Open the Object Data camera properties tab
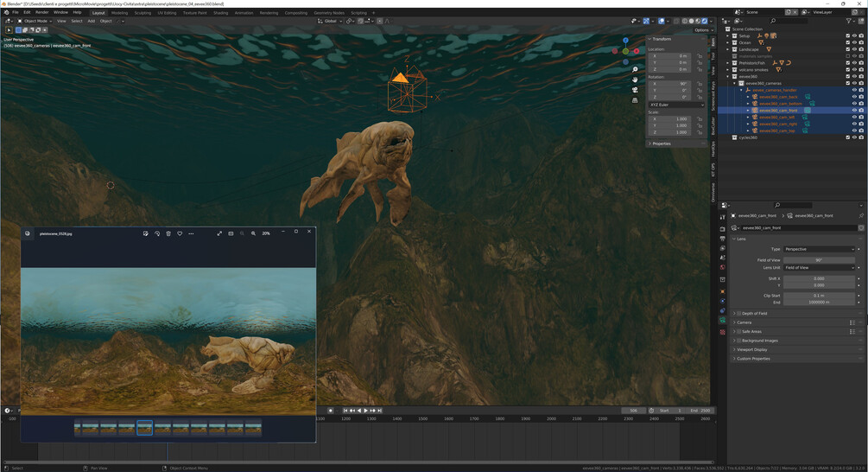This screenshot has width=868, height=472. tap(723, 320)
